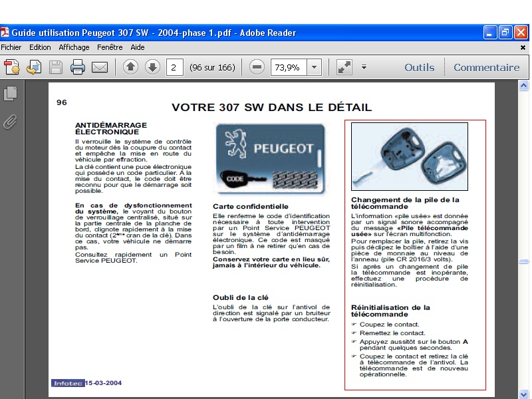Click the vertical scrollbar down arrow
Image resolution: width=532 pixels, height=399 pixels.
[523, 394]
